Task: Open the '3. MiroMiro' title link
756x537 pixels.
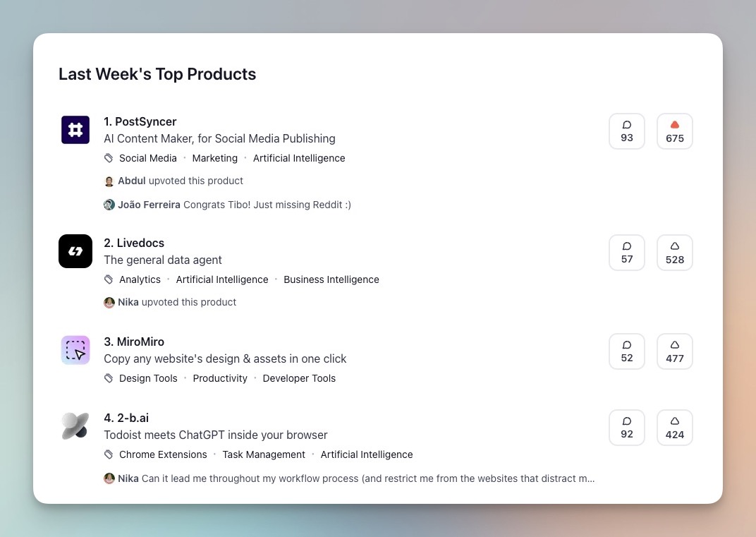Action: [x=134, y=342]
